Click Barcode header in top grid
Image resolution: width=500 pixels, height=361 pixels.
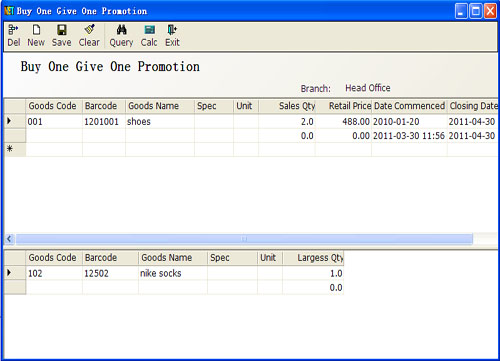point(104,106)
